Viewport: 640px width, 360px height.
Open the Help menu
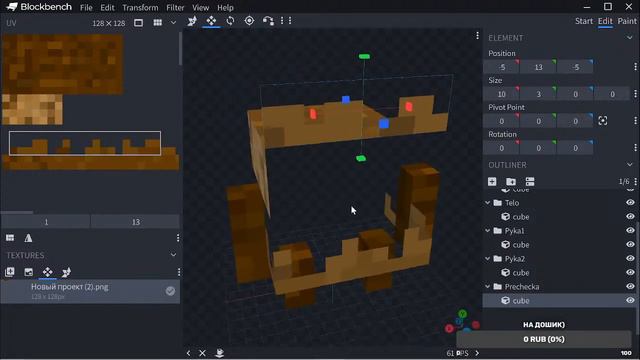click(225, 7)
